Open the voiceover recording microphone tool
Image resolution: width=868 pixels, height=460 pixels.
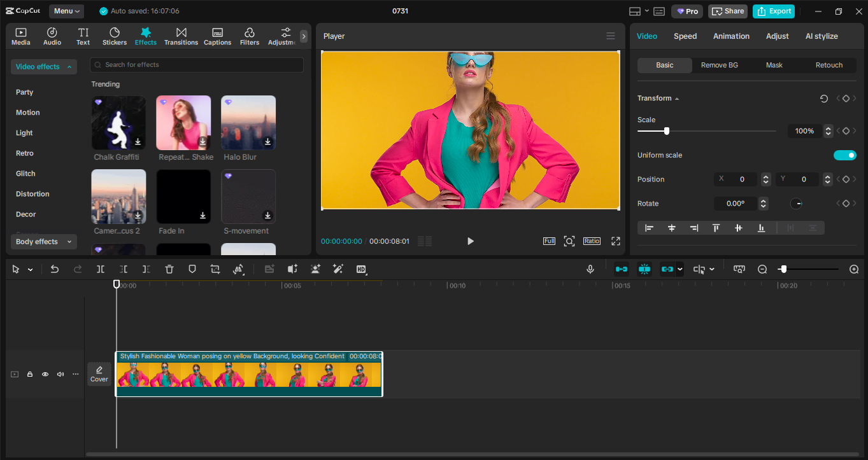point(590,269)
